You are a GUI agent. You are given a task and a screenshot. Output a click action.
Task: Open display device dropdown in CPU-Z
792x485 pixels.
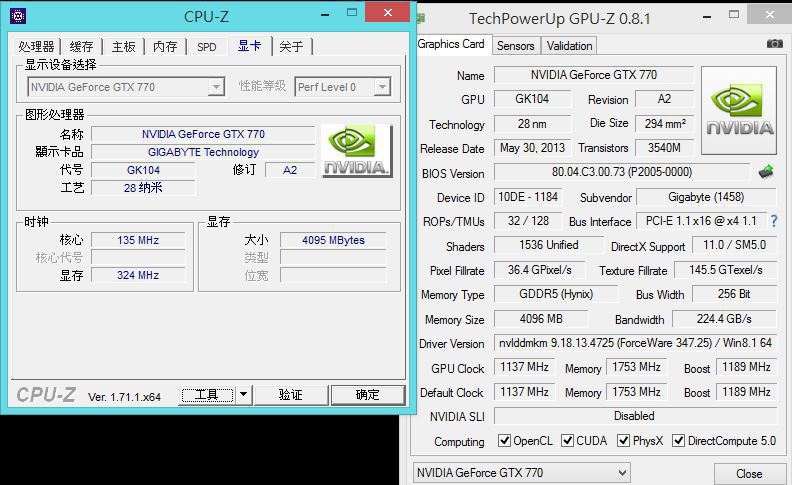click(216, 87)
